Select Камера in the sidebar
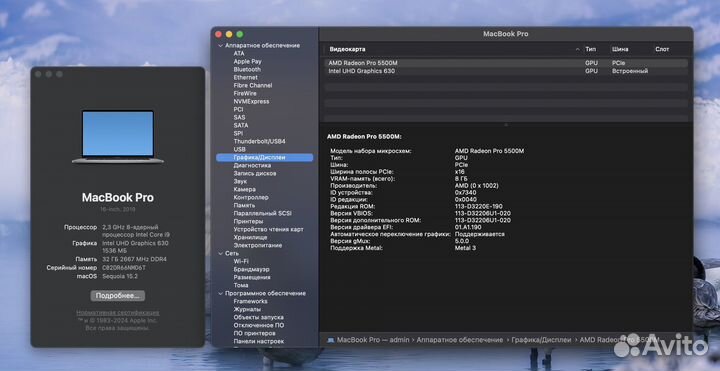 click(245, 189)
